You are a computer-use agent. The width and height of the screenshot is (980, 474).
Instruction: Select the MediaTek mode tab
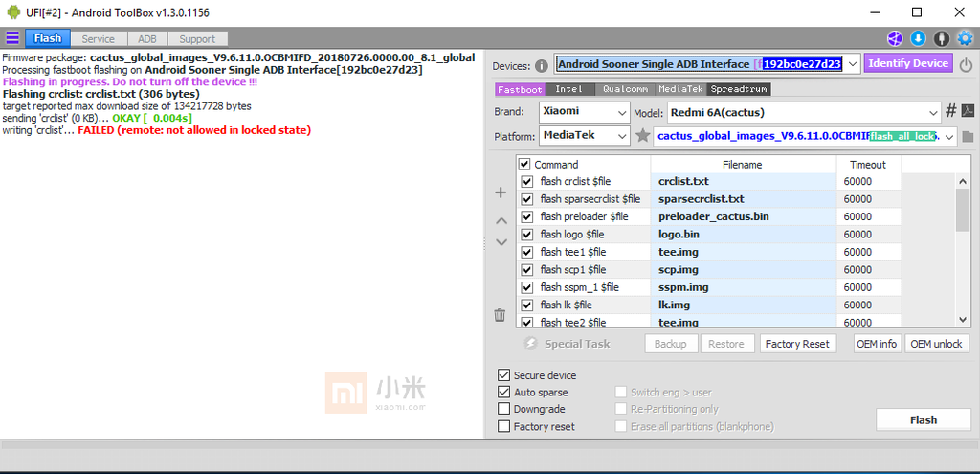tap(681, 89)
